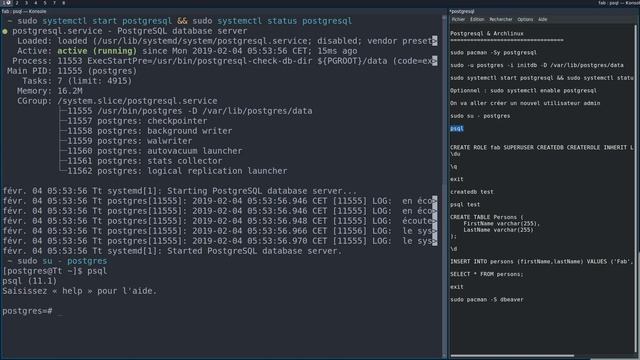Click the 'psql (11.1)' version line
Image resolution: width=640 pixels, height=360 pixels.
(x=29, y=281)
